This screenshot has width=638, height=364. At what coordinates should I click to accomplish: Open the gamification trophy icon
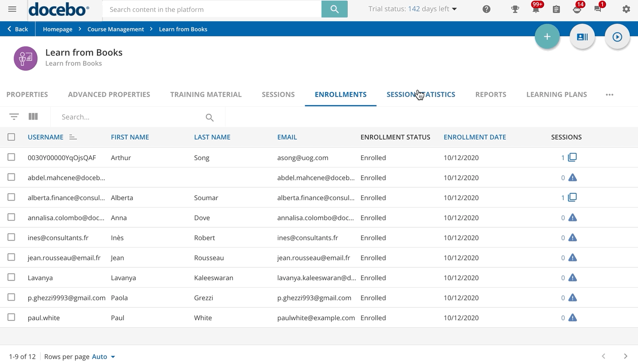[515, 9]
